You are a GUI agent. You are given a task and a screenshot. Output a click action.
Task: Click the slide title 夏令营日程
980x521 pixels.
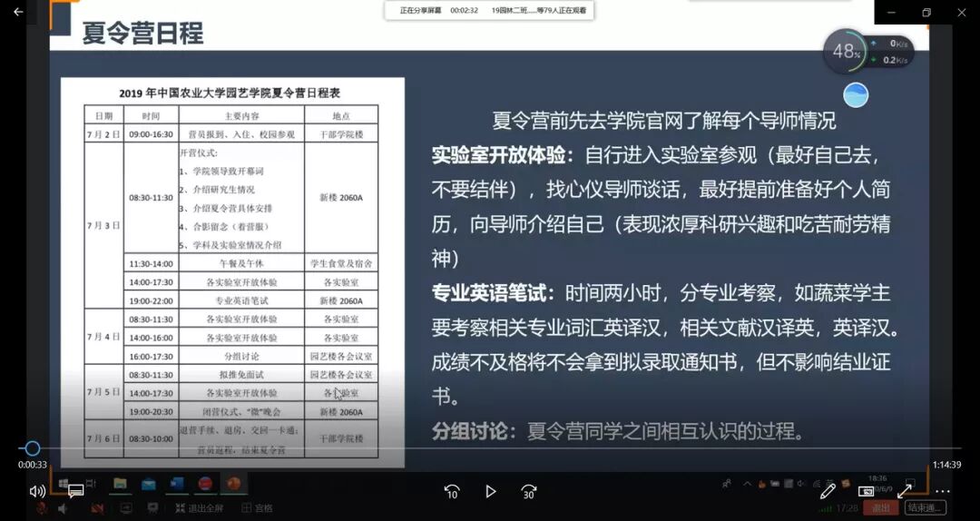(x=142, y=33)
